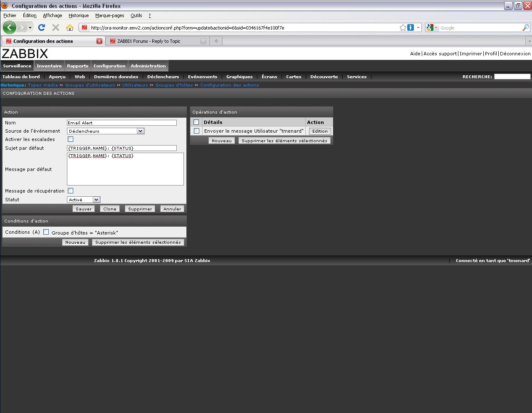Click the Sauver button
532x413 pixels.
84,209
